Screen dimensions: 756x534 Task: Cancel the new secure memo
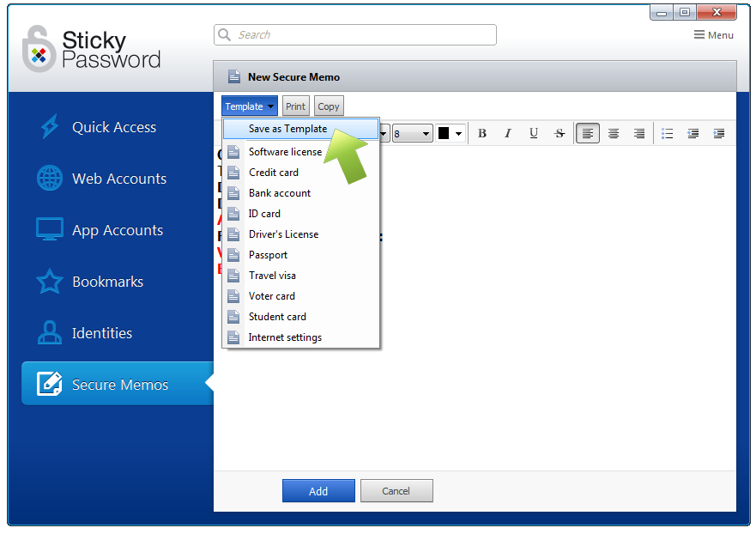click(396, 491)
